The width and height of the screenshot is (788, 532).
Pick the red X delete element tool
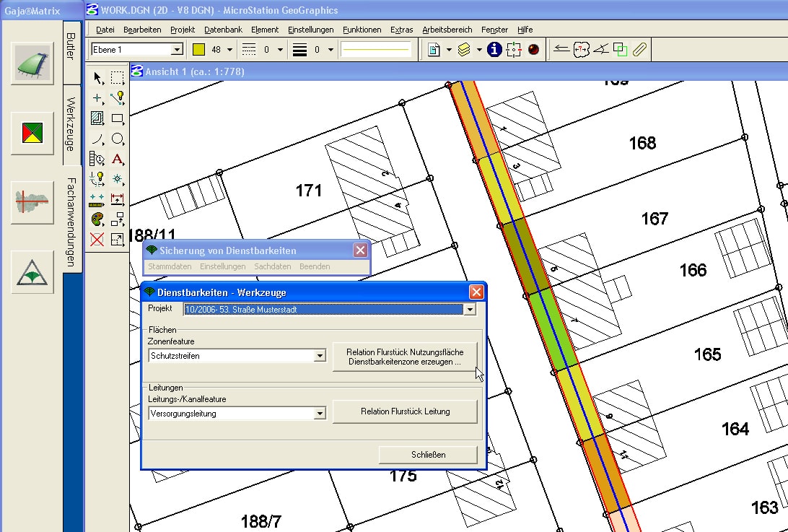click(97, 240)
